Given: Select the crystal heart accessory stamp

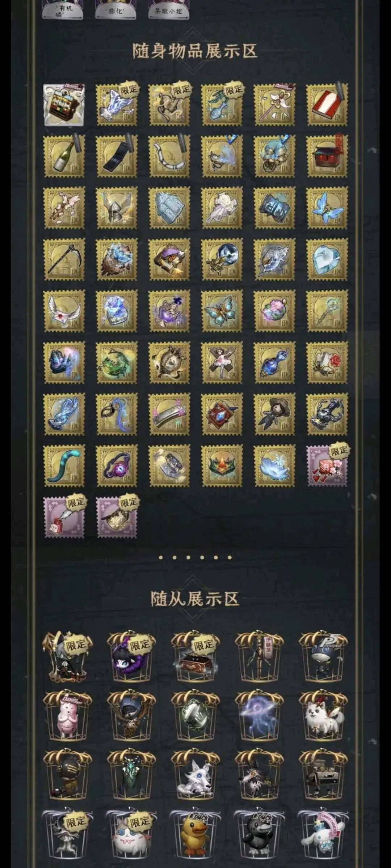Looking at the screenshot, I should (x=327, y=259).
